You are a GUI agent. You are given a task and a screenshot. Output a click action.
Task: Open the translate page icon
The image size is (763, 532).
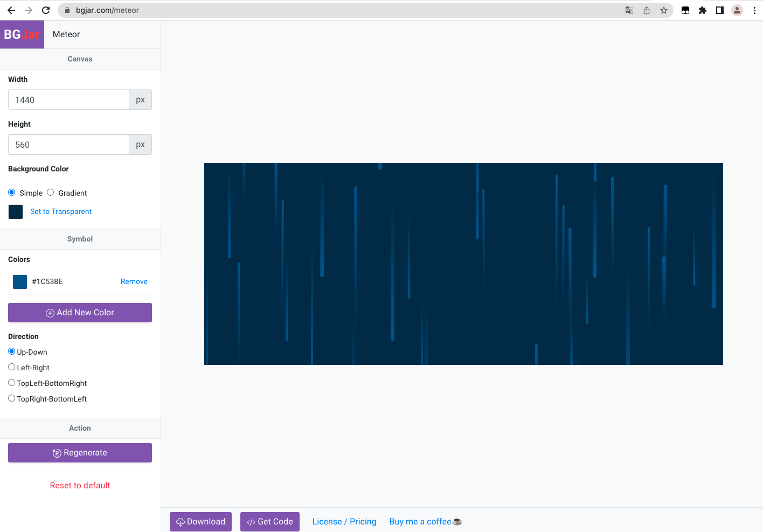click(629, 10)
